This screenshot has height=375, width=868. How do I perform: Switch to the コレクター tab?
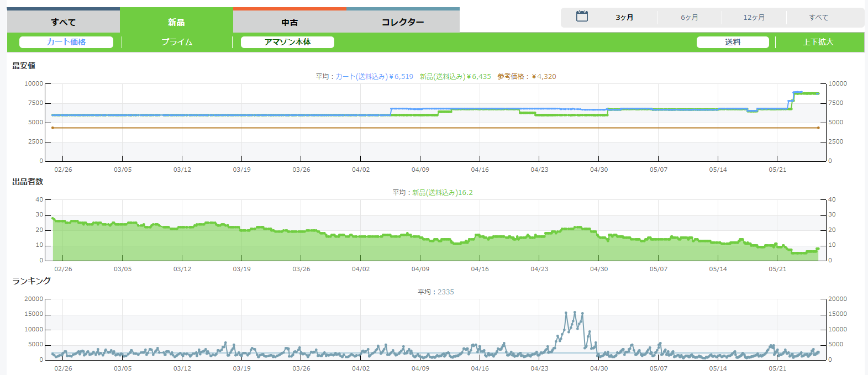pyautogui.click(x=403, y=22)
